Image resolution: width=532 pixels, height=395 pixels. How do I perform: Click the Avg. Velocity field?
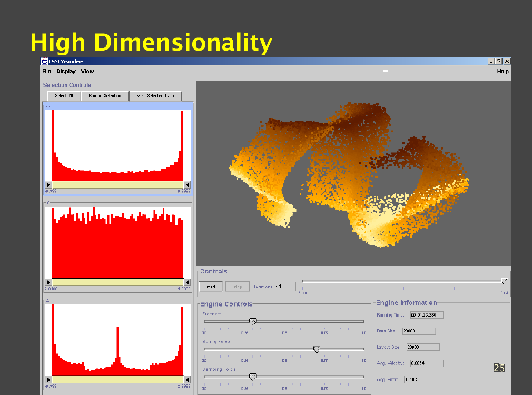(x=427, y=363)
